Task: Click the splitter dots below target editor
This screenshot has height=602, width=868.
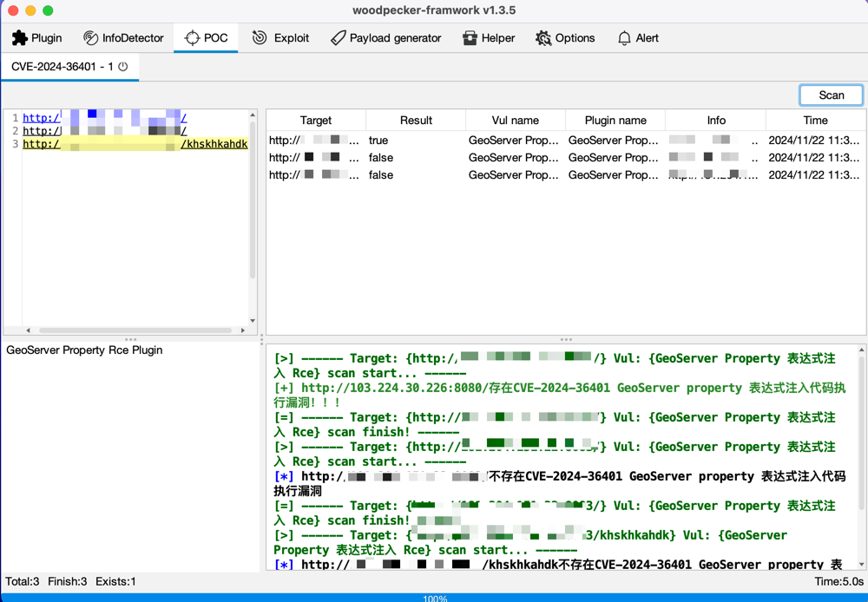Action: [x=131, y=339]
